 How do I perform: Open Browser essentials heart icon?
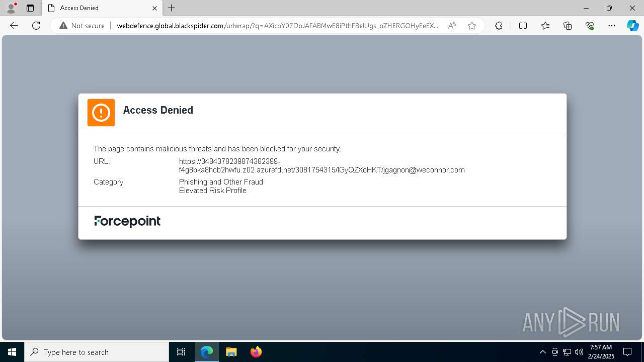tap(590, 26)
